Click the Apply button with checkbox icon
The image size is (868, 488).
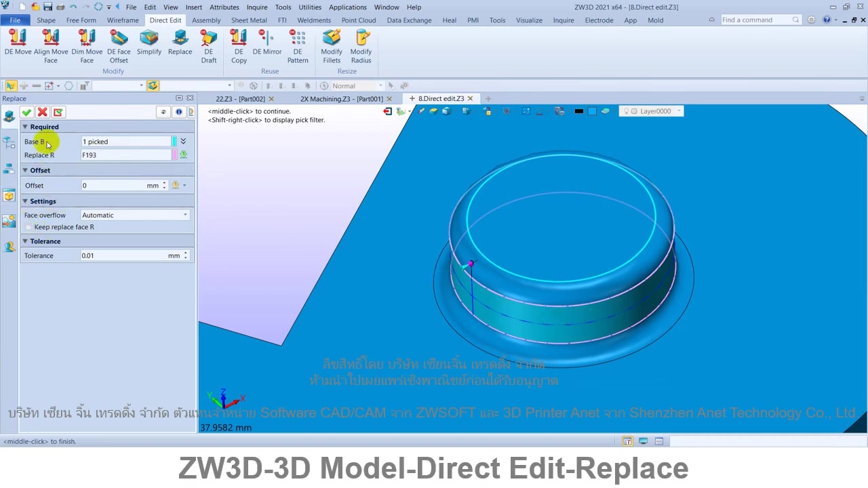[x=58, y=112]
